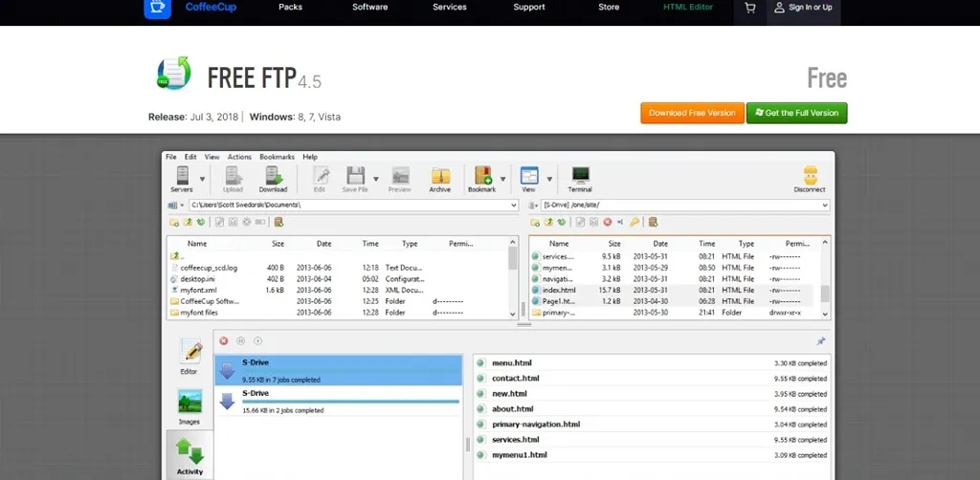The width and height of the screenshot is (980, 480).
Task: Open the local drive selector dropdown
Action: [x=176, y=205]
